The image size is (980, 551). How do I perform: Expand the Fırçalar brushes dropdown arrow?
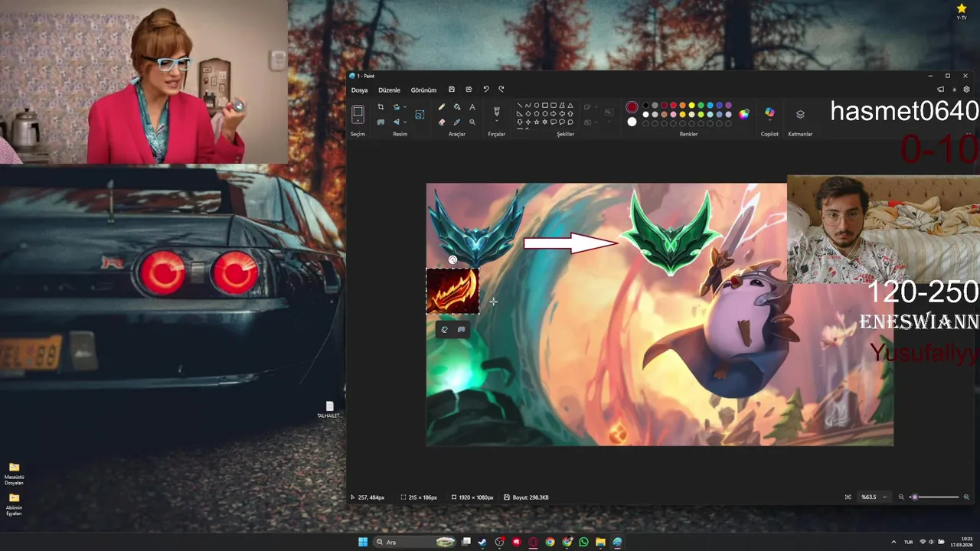click(x=497, y=121)
